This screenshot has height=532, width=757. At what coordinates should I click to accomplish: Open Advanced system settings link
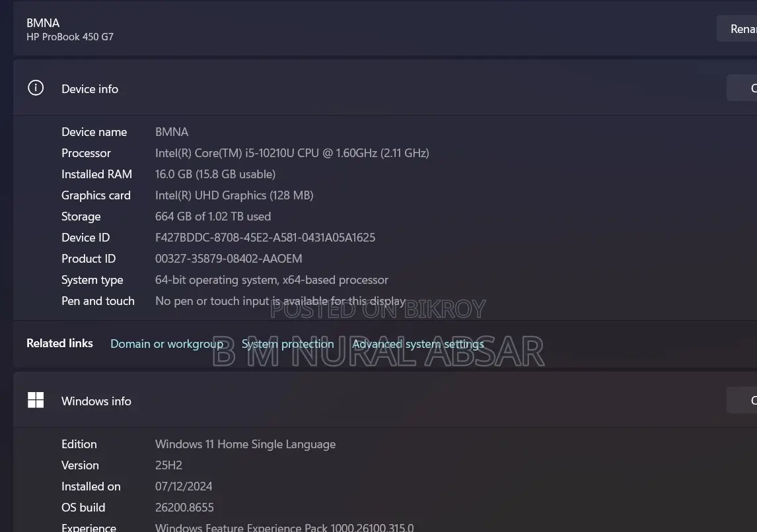coord(417,343)
